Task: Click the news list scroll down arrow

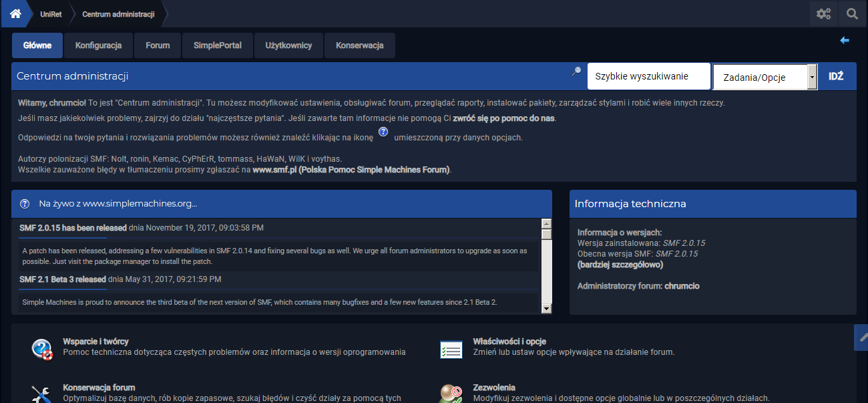Action: 547,309
